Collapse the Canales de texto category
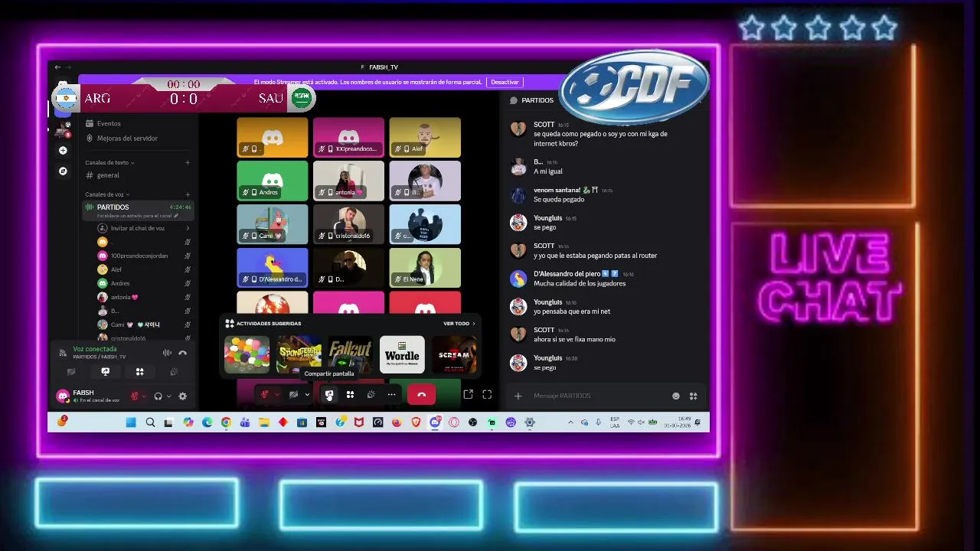980x551 pixels. pyautogui.click(x=109, y=162)
